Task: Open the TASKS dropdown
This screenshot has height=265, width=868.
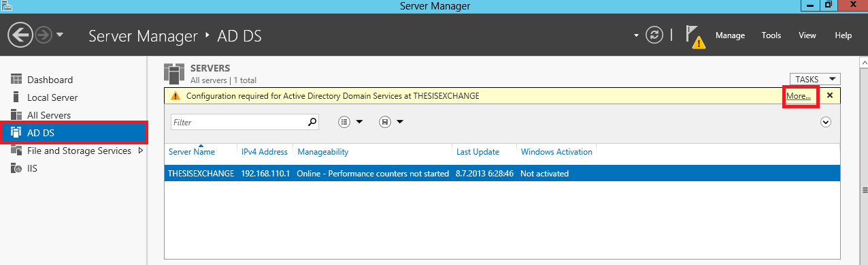Action: point(815,79)
